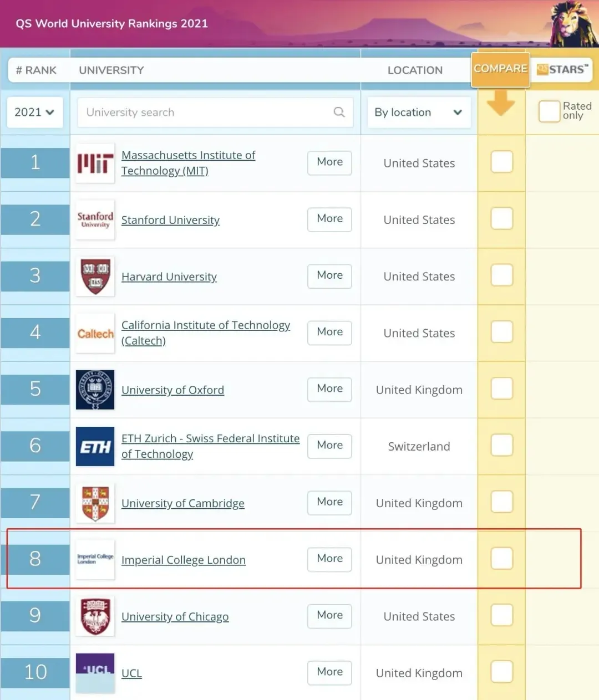Sort by the # RANK column header

[36, 70]
